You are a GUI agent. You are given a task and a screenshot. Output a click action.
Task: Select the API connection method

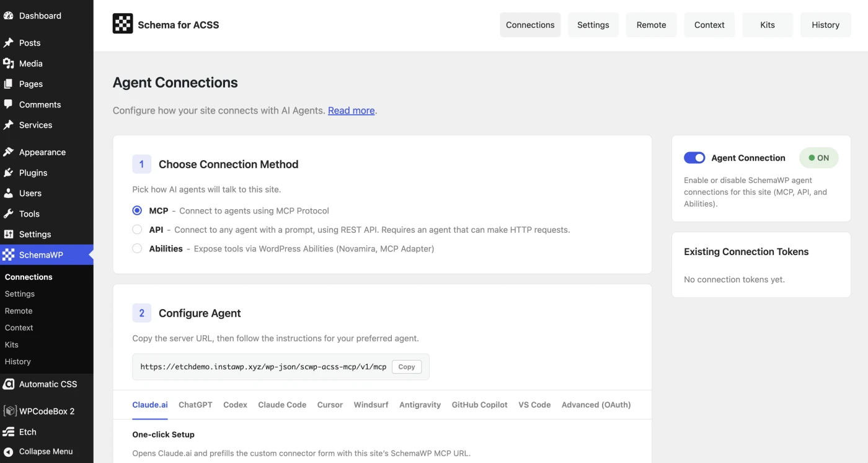point(137,230)
